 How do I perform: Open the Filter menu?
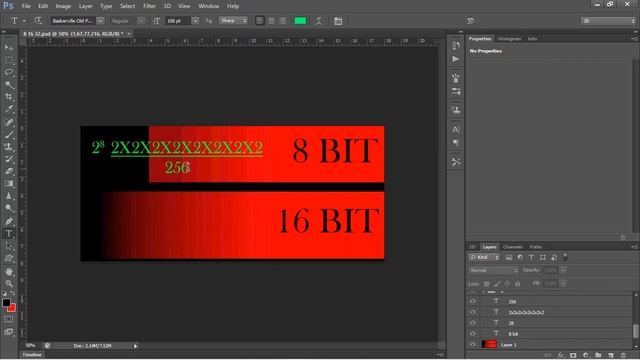coord(149,6)
